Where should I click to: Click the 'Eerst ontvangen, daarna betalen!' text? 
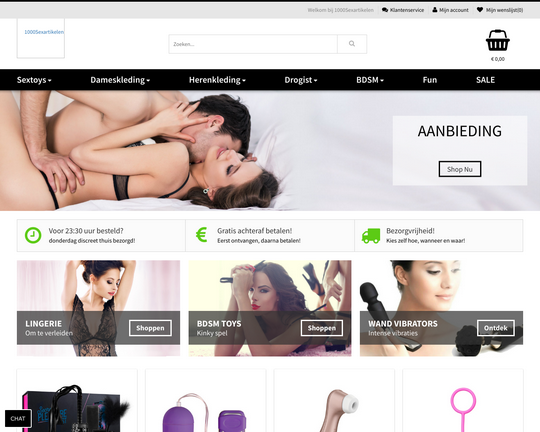(x=259, y=241)
